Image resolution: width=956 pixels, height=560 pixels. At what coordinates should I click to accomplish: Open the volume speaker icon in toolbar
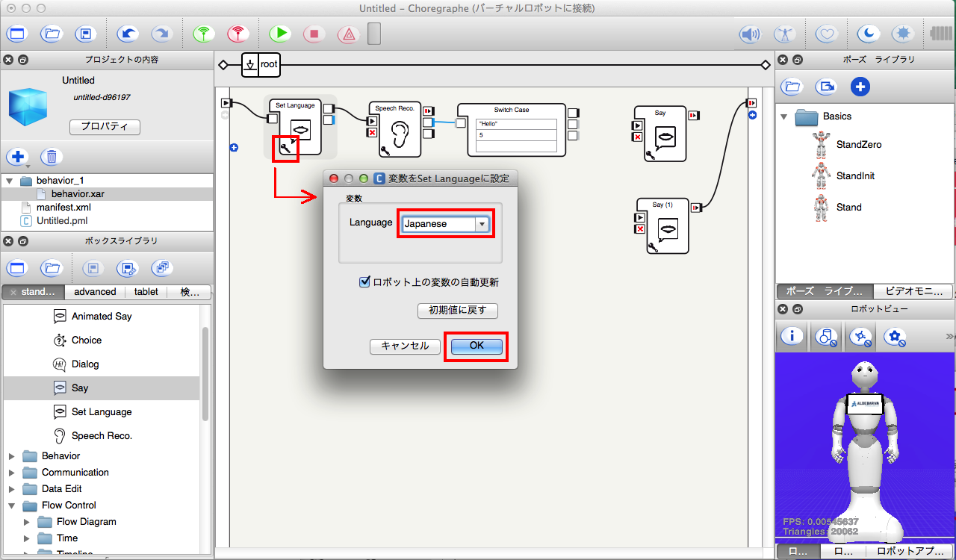750,34
